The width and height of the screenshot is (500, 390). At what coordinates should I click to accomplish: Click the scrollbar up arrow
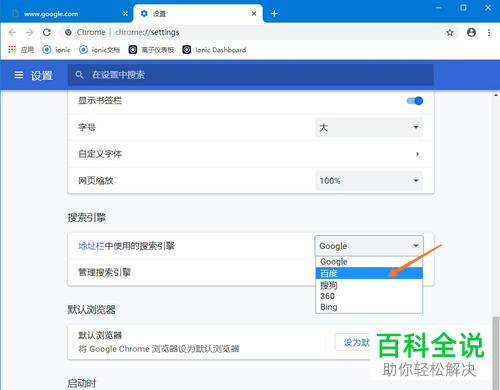(496, 95)
